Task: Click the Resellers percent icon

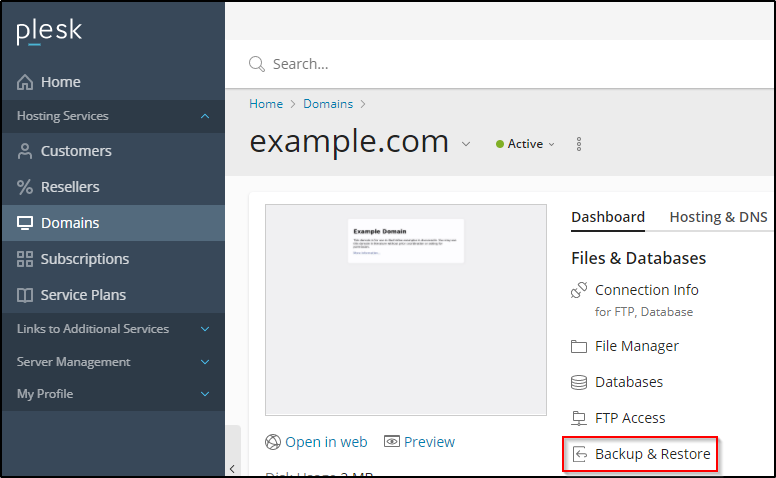Action: pos(25,187)
